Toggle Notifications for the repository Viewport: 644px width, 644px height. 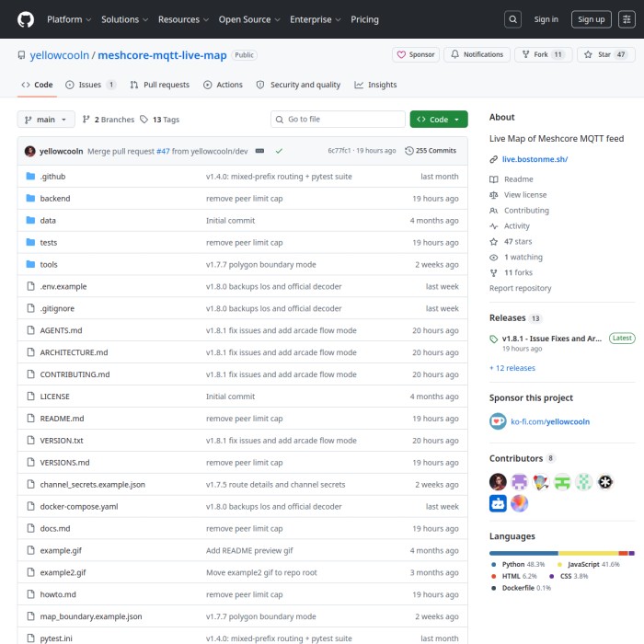coord(476,55)
